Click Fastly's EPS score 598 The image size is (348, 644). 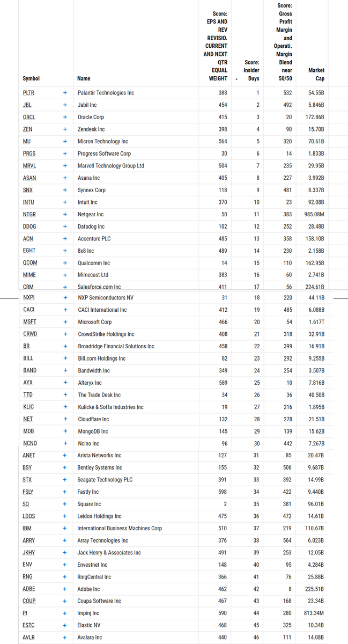click(x=223, y=492)
